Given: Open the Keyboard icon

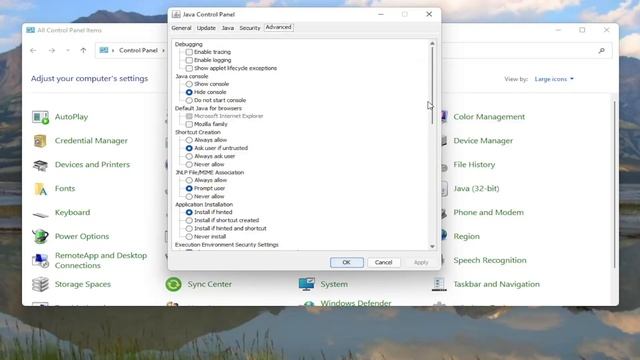Looking at the screenshot, I should click(x=40, y=215).
